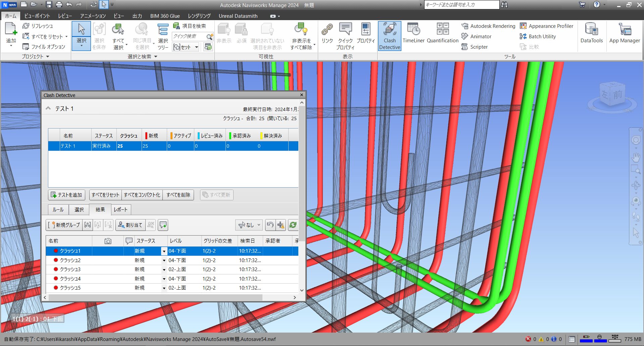The height and width of the screenshot is (346, 644).
Task: Click the クイック検索 quick find field
Action: point(189,36)
